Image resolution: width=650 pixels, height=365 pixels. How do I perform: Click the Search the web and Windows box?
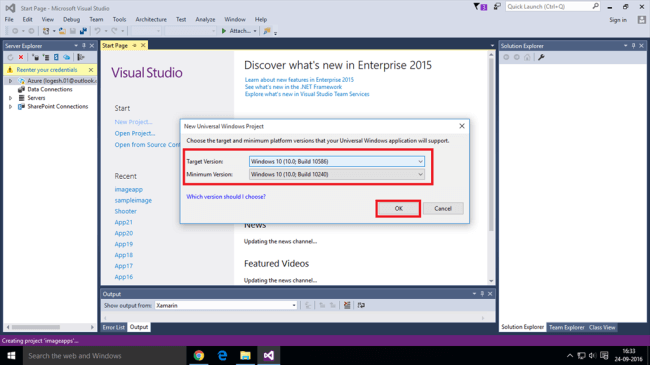pyautogui.click(x=104, y=355)
